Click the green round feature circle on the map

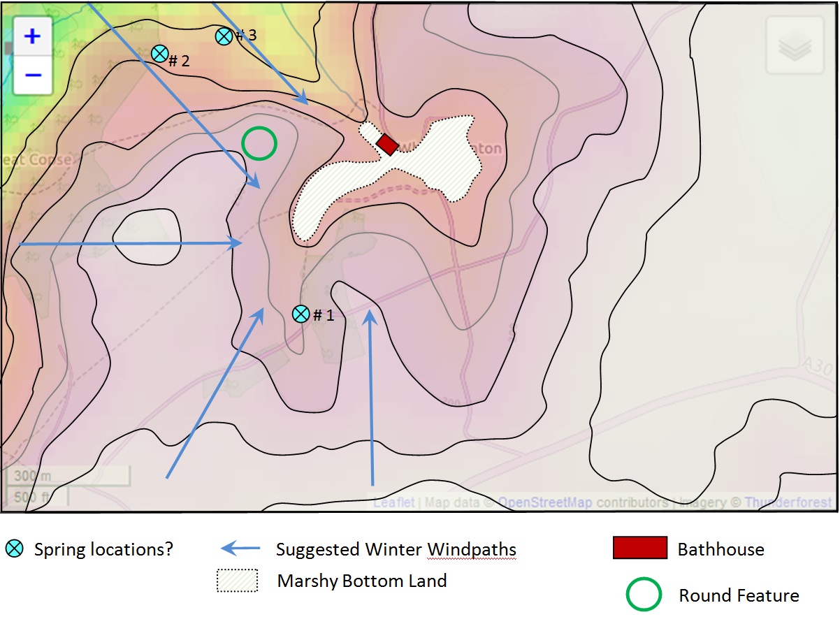[x=259, y=143]
